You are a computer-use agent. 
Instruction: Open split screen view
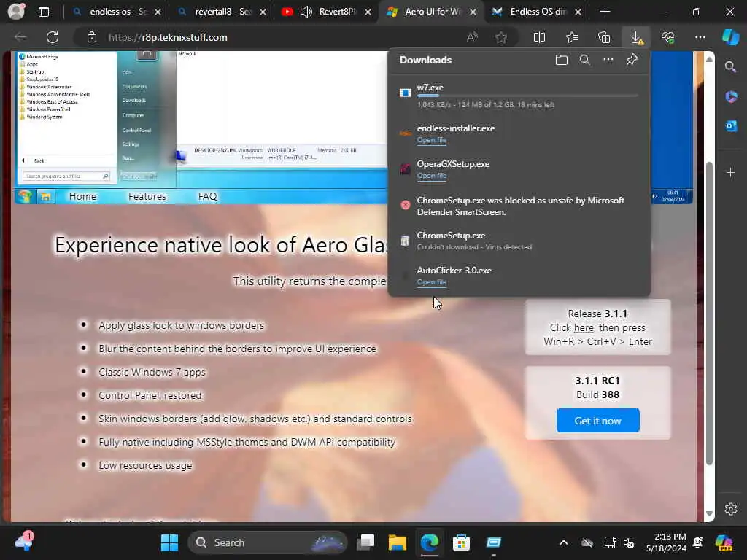pyautogui.click(x=539, y=37)
